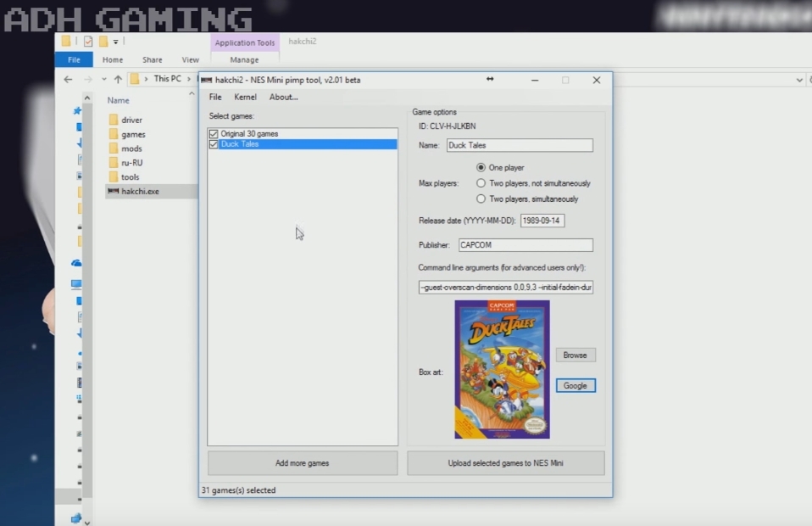Click the Explorer back arrow
812x526 pixels.
68,79
